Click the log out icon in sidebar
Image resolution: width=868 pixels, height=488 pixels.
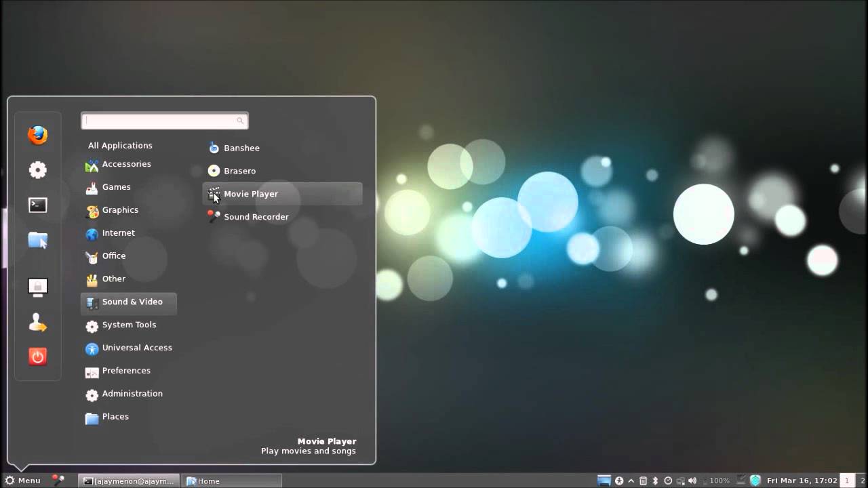(x=38, y=323)
